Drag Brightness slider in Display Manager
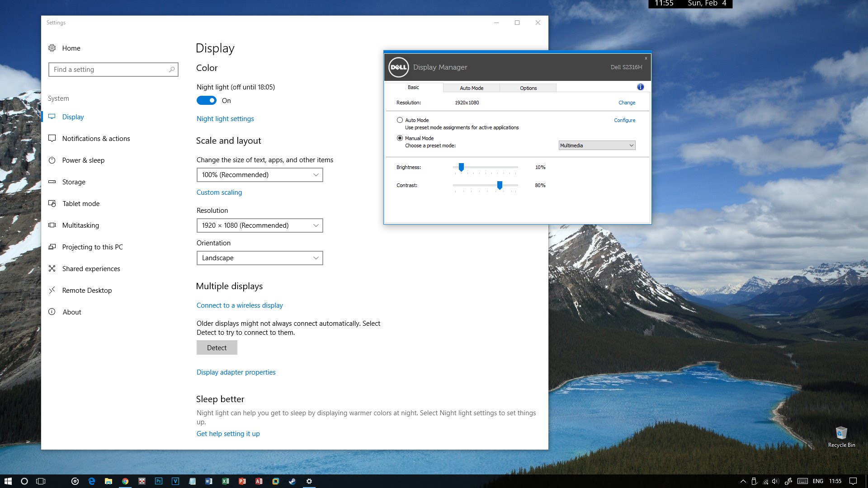This screenshot has height=488, width=868. click(462, 167)
